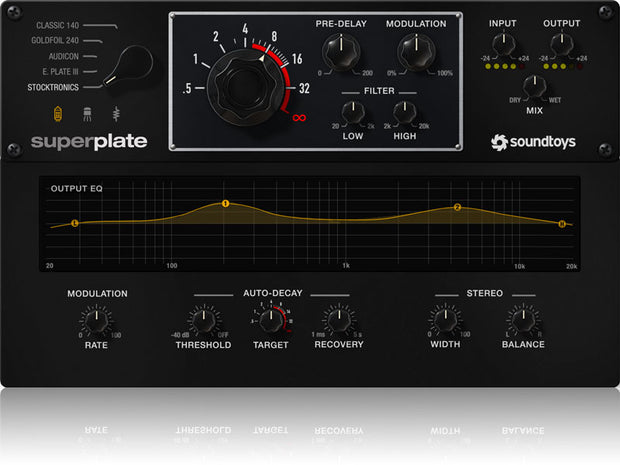
Task: Click the superplate product name
Action: 89,142
